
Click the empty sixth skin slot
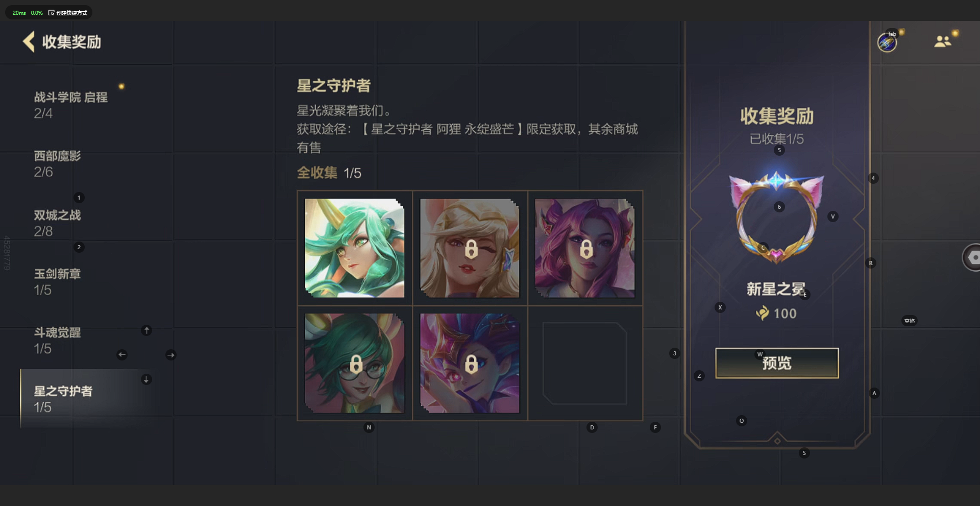[x=585, y=363]
